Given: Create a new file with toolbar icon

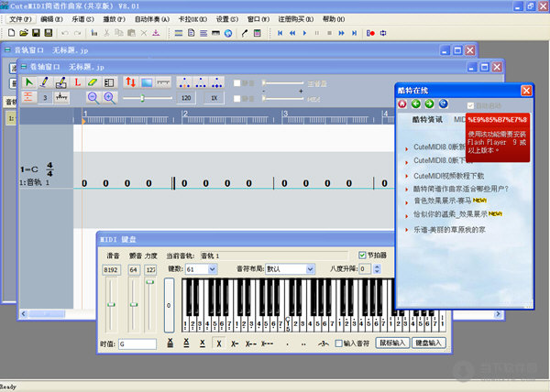Looking at the screenshot, I should click(11, 33).
